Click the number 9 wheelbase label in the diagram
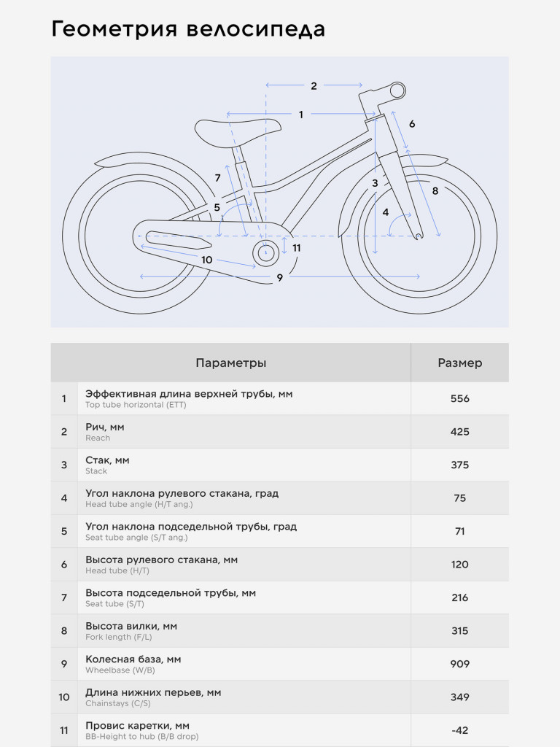560x747 pixels. coord(279,277)
